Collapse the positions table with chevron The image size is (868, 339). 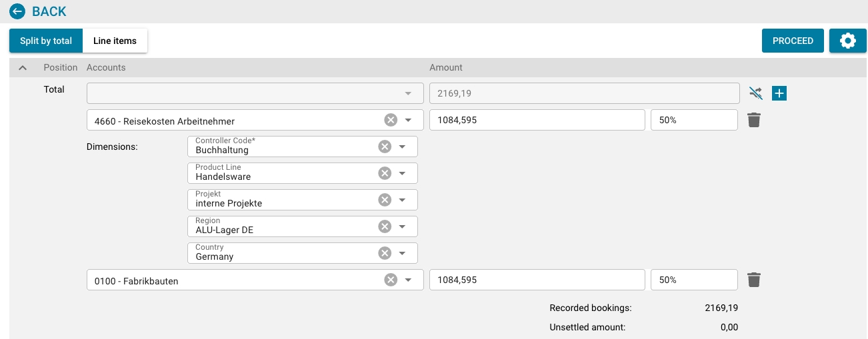(22, 67)
